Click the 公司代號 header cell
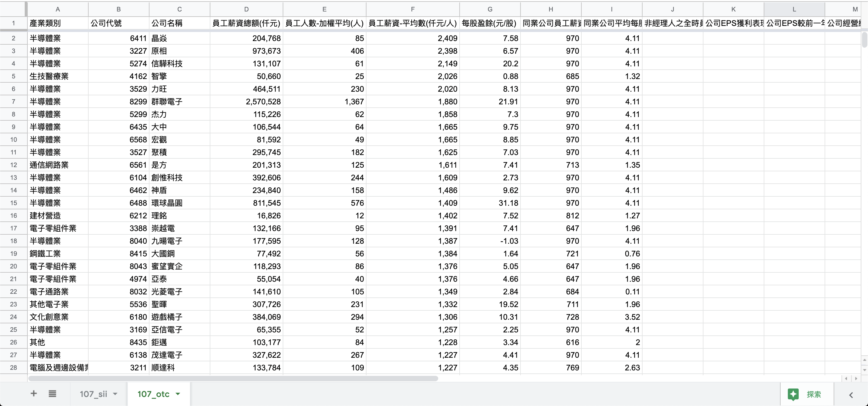Image resolution: width=868 pixels, height=406 pixels. [x=119, y=23]
